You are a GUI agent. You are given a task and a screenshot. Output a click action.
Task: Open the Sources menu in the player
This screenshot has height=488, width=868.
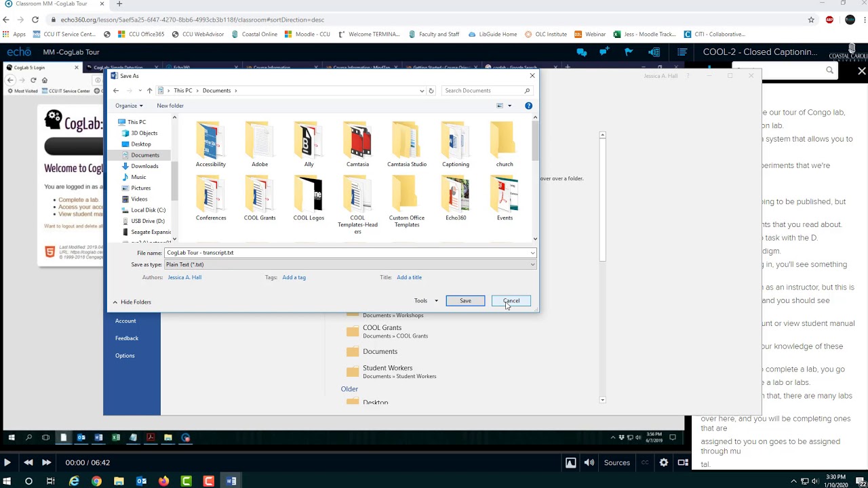coord(617,462)
